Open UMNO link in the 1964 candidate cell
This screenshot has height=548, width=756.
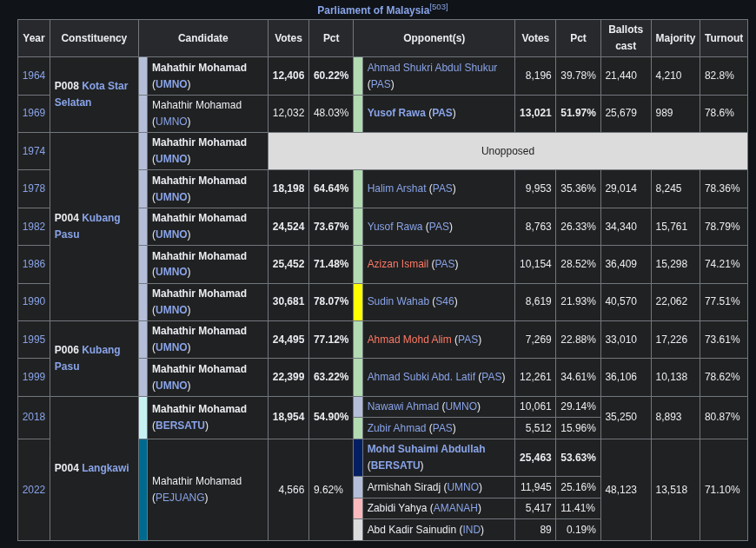[x=171, y=84]
